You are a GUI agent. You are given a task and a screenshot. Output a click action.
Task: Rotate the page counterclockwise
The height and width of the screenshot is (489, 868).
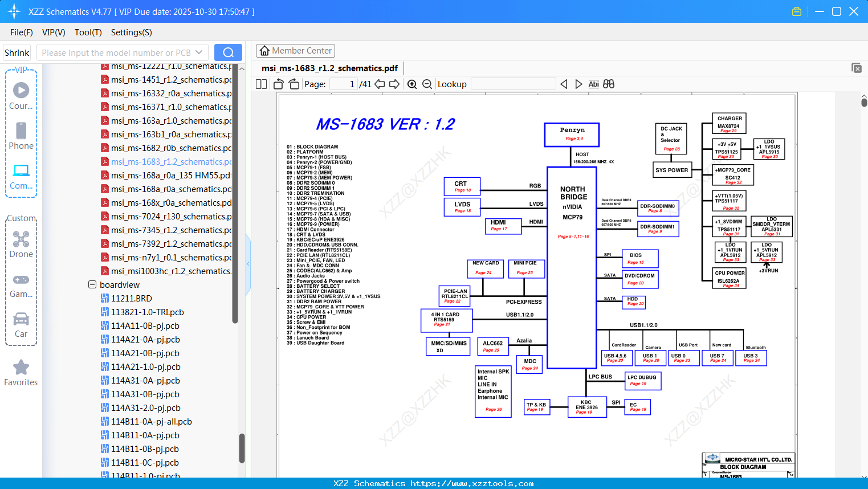[x=279, y=84]
